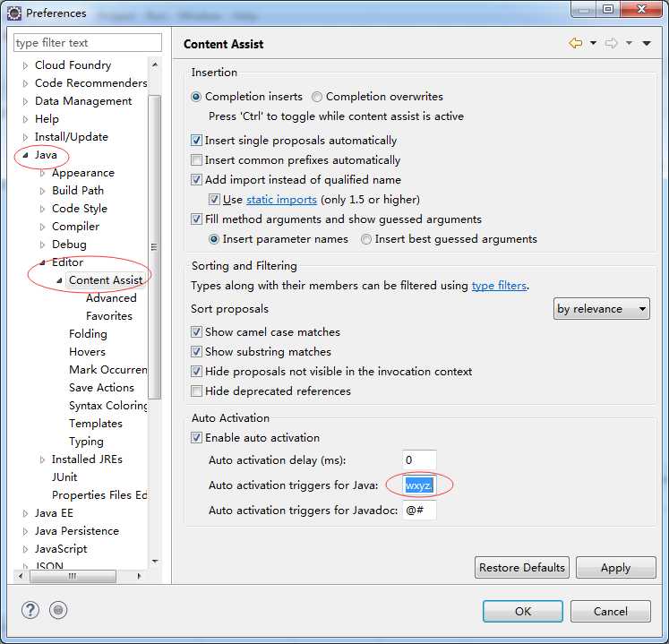Screen dimensions: 669x644
Task: Select Hovers preference page
Action: (87, 352)
